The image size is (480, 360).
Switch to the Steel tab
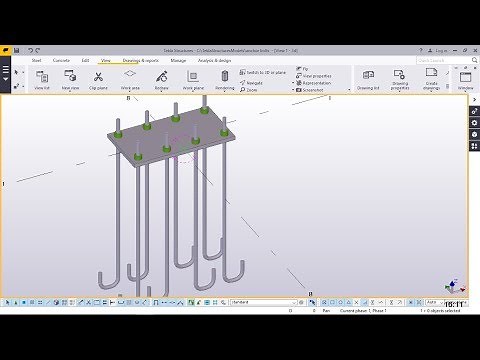(36, 60)
